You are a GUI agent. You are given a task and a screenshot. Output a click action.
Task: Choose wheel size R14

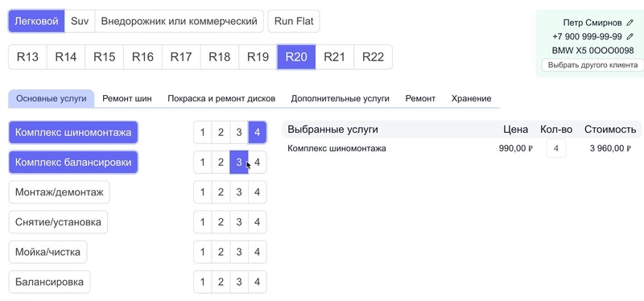[66, 57]
